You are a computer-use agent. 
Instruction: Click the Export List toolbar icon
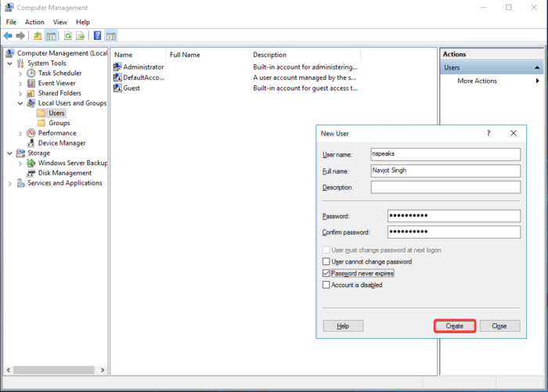[x=81, y=36]
